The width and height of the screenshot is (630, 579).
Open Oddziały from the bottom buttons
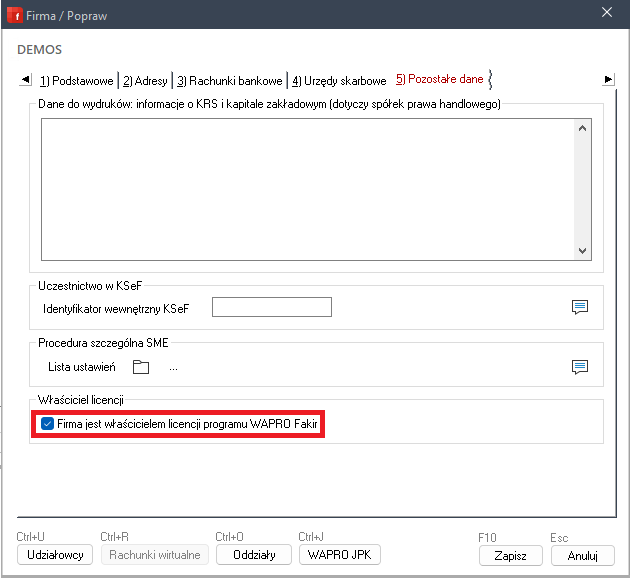tap(253, 554)
